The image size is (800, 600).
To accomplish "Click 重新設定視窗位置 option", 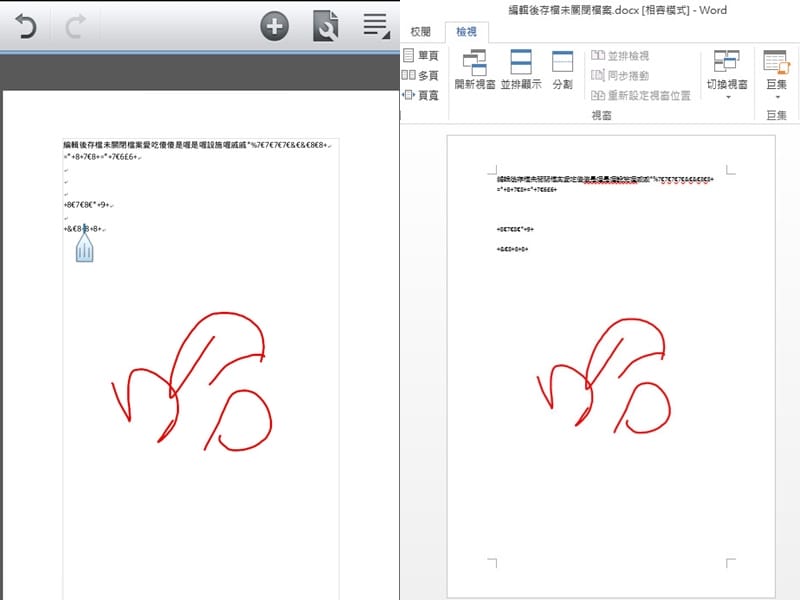I will pyautogui.click(x=641, y=95).
